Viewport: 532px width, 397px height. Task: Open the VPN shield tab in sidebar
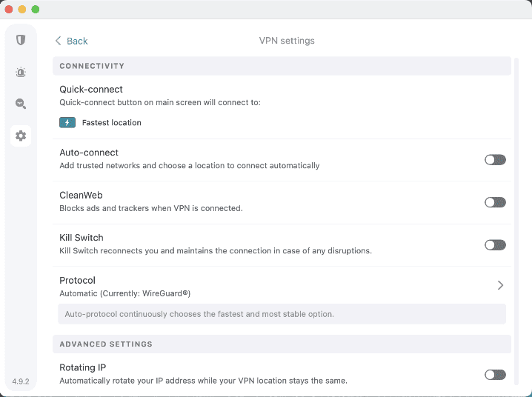pyautogui.click(x=21, y=40)
